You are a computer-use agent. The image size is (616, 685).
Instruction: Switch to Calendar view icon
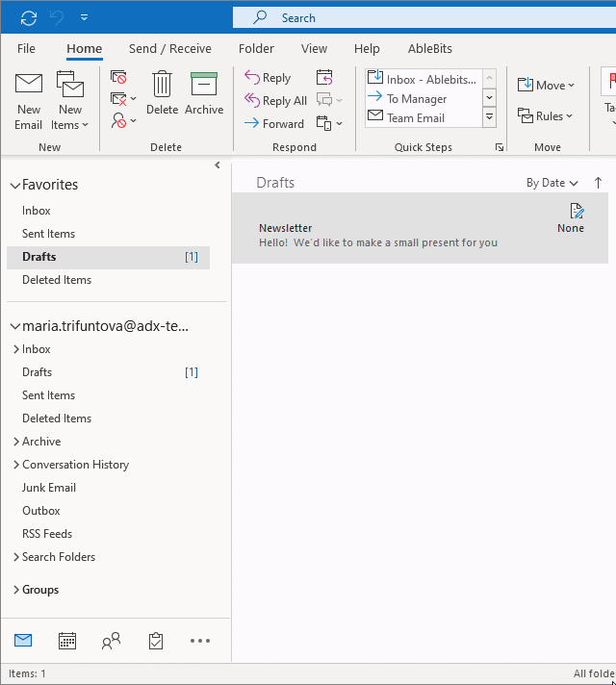coord(66,641)
